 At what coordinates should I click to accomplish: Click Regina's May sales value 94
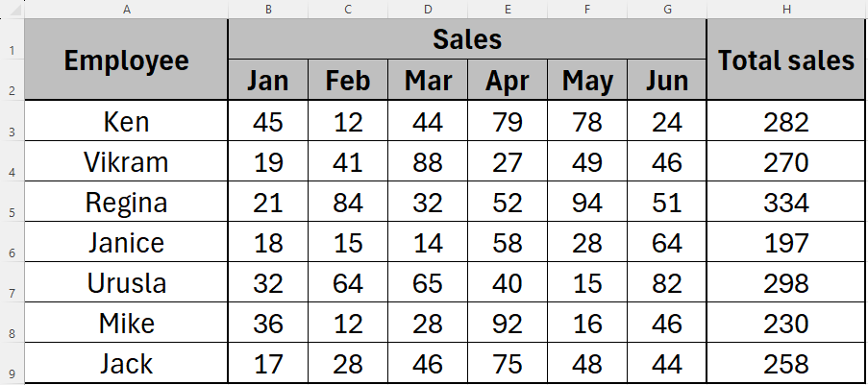pyautogui.click(x=587, y=204)
